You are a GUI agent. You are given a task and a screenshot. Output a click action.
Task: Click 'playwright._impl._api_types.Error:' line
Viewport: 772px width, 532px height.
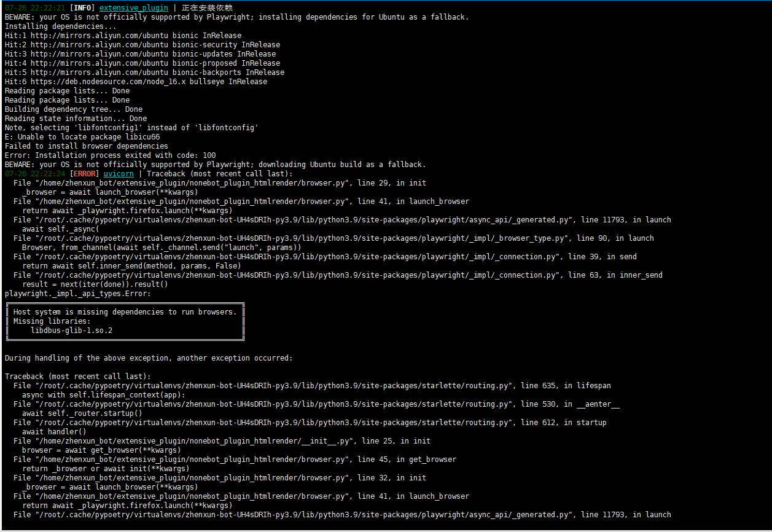78,294
